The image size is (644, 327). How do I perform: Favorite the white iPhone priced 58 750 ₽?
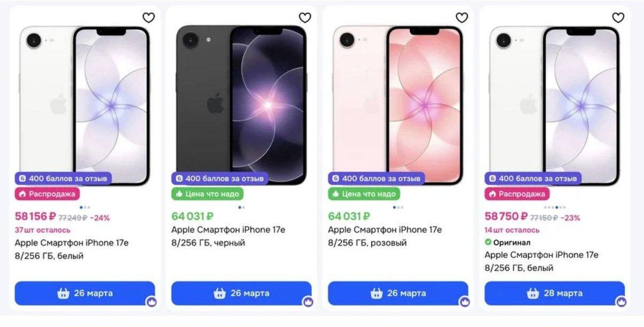coord(618,18)
